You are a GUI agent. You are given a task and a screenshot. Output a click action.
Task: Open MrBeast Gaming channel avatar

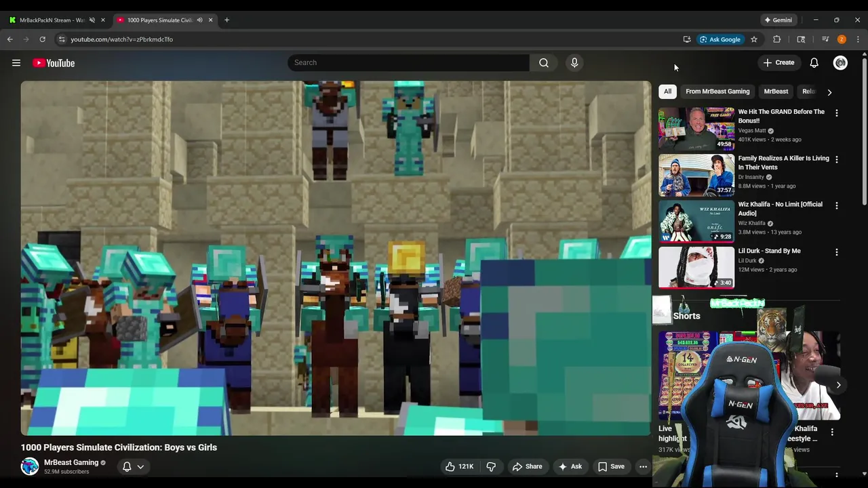[30, 466]
